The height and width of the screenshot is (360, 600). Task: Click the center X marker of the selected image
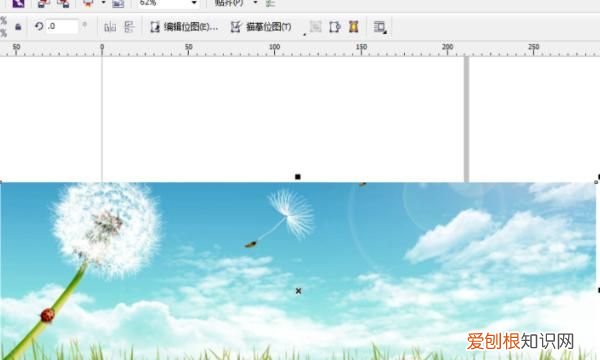pos(298,291)
